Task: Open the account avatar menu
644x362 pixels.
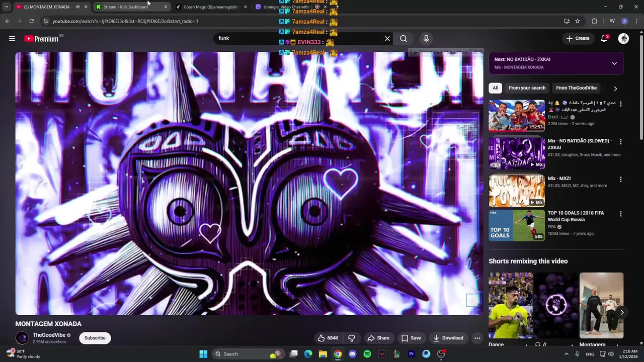Action: [x=623, y=39]
